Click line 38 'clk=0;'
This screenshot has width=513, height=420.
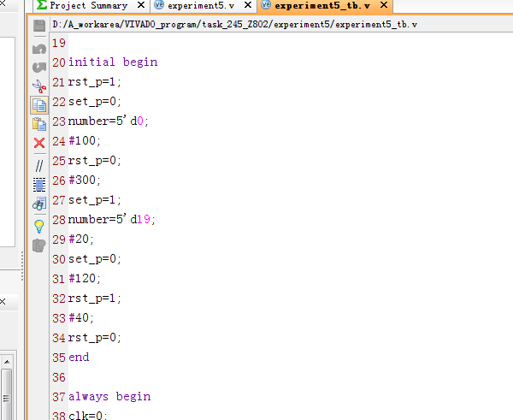pos(88,415)
